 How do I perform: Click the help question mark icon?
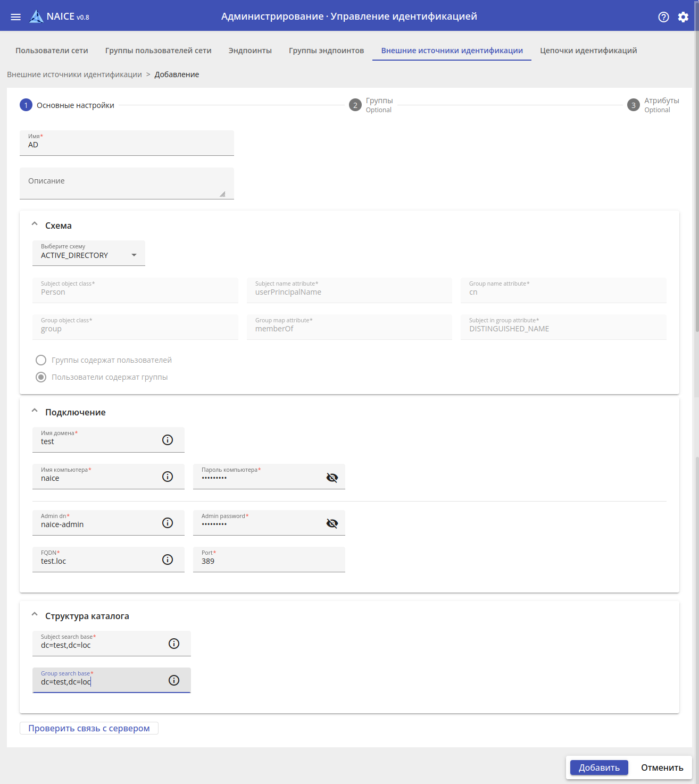click(x=663, y=17)
